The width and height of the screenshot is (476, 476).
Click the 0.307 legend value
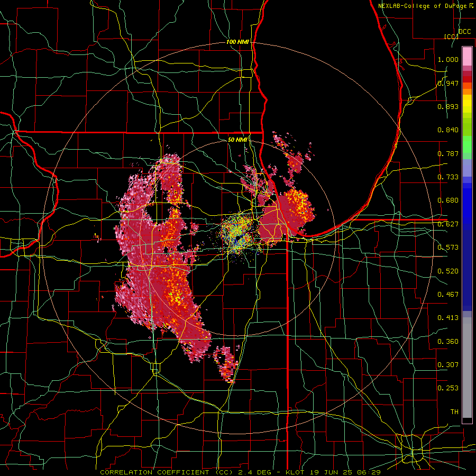448,364
